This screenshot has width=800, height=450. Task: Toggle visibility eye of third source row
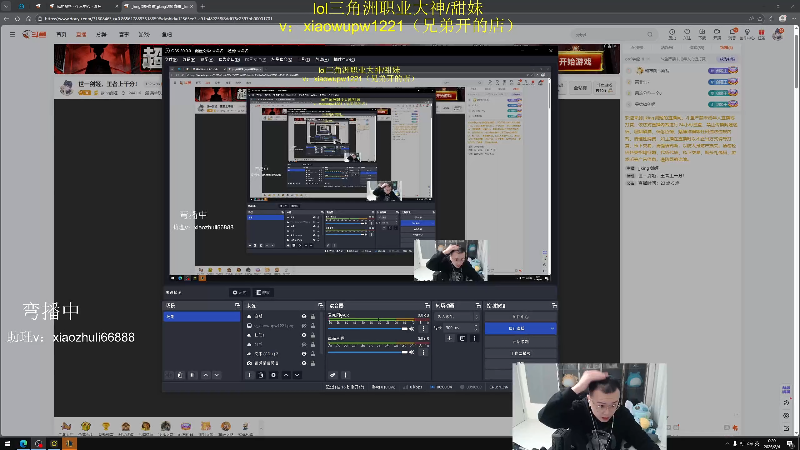click(x=304, y=335)
